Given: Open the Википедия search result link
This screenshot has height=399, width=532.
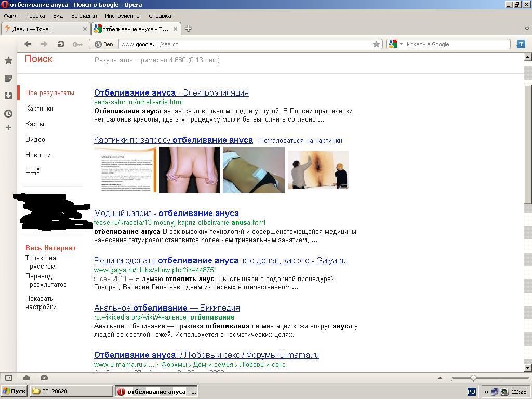Looking at the screenshot, I should pos(167,308).
